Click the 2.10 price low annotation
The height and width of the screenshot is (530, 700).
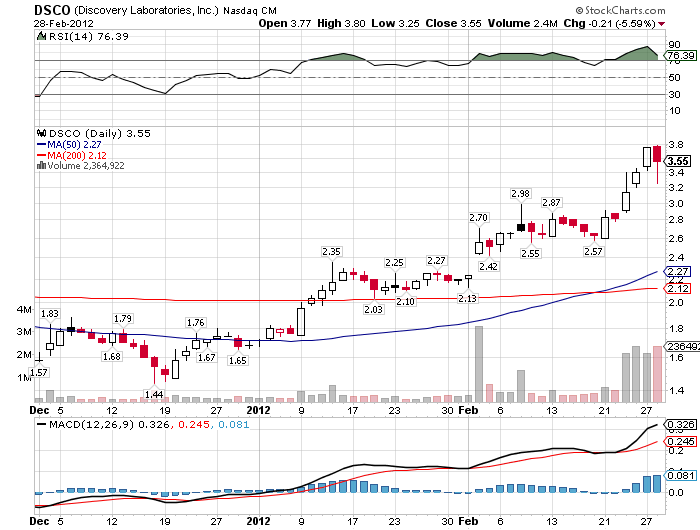coord(405,302)
